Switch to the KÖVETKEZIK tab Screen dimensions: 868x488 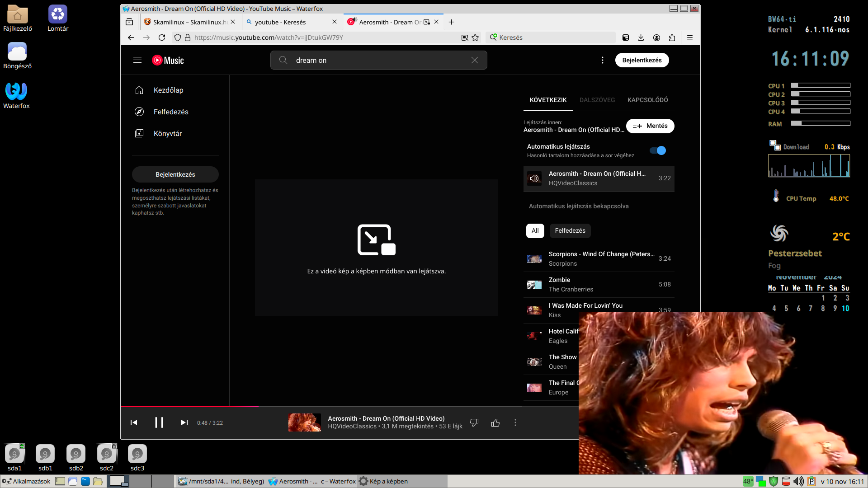click(548, 100)
